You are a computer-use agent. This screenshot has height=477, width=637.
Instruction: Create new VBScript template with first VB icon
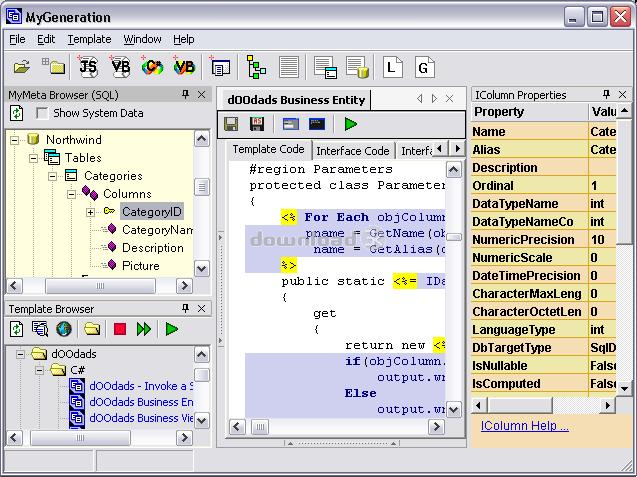[x=120, y=66]
